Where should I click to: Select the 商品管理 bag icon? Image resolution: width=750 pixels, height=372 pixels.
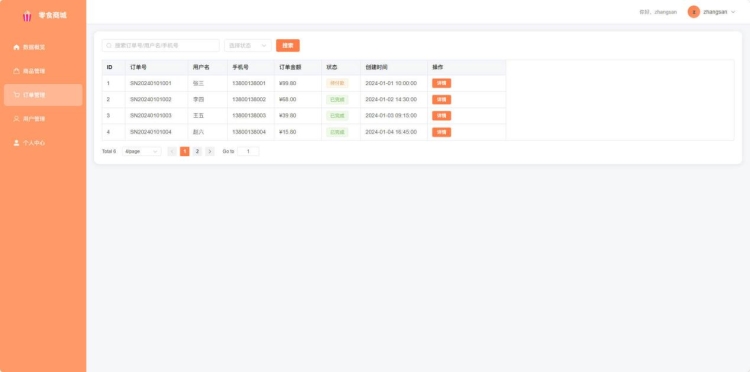pos(16,71)
